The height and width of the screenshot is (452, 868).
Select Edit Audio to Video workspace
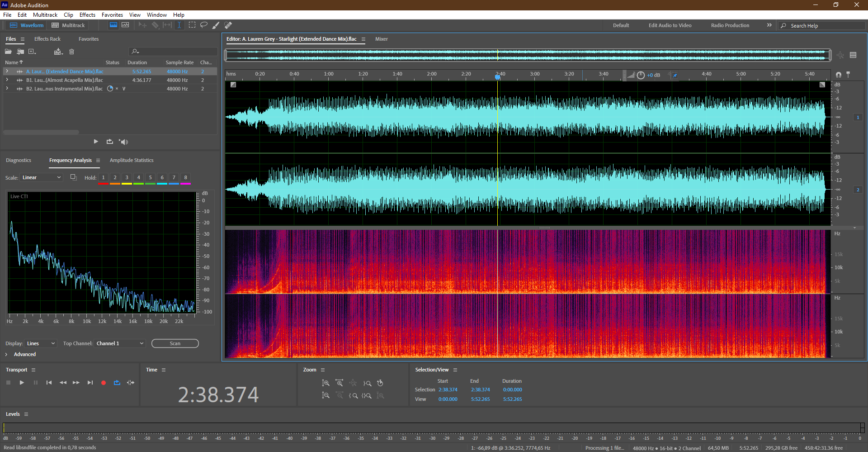pyautogui.click(x=670, y=25)
